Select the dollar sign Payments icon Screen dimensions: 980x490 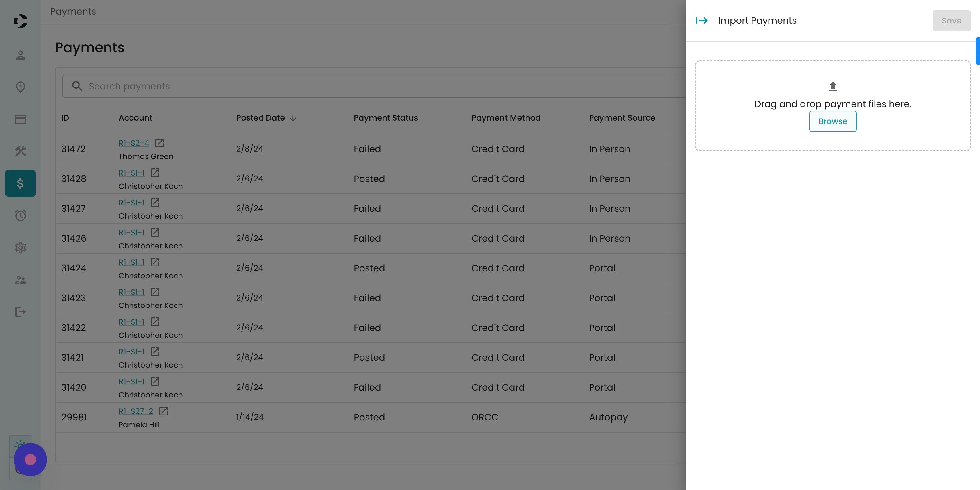(21, 183)
